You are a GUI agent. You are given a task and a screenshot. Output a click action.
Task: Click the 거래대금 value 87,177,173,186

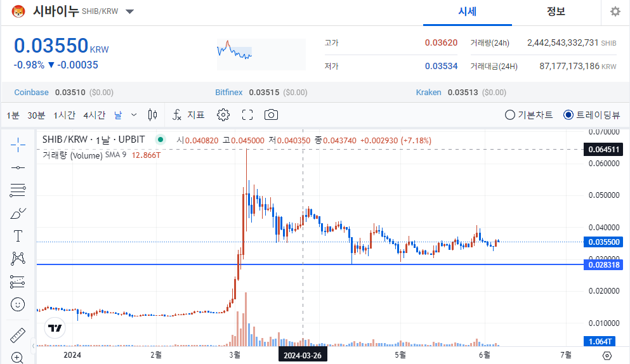pyautogui.click(x=569, y=67)
